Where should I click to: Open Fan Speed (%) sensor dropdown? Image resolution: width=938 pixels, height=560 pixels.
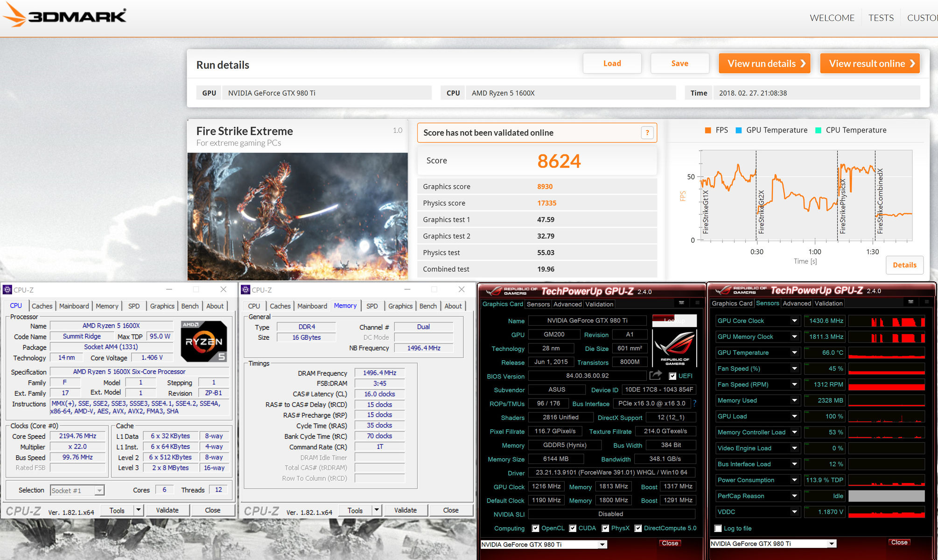(794, 368)
